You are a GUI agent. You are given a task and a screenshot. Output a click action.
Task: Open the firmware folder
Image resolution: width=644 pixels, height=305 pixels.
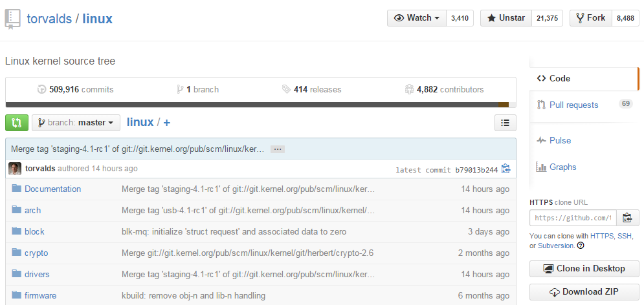pyautogui.click(x=40, y=295)
